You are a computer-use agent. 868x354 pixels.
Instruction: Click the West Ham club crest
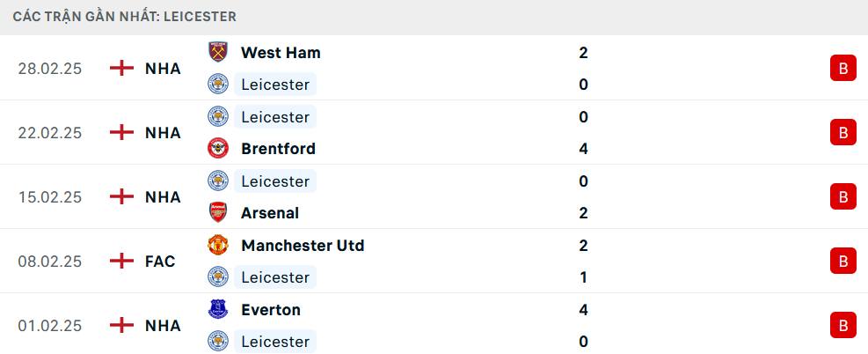pos(217,52)
